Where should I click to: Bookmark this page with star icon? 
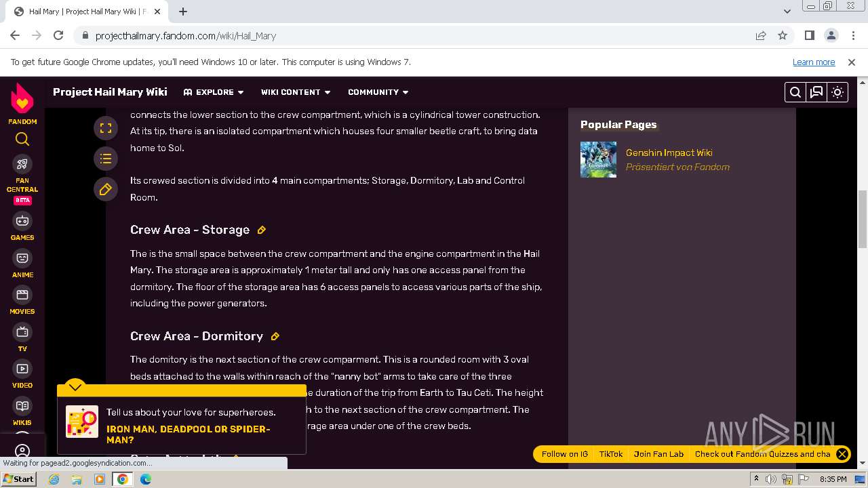(x=783, y=35)
